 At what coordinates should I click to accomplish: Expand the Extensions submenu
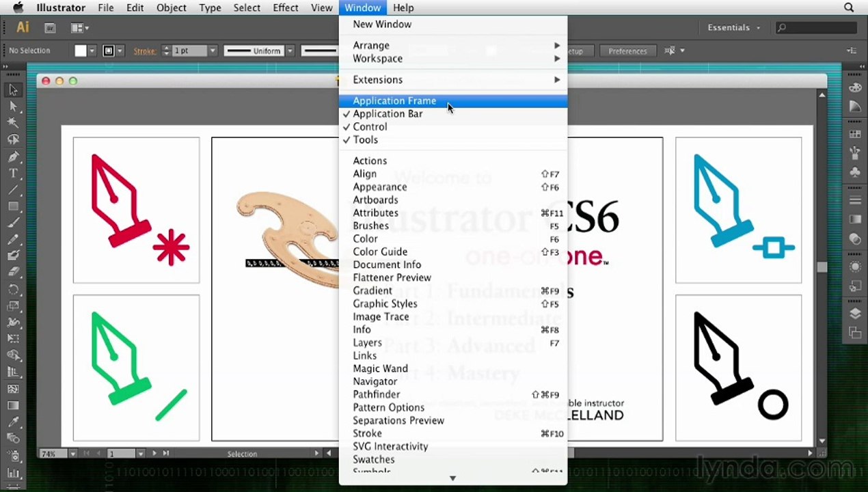(x=452, y=79)
